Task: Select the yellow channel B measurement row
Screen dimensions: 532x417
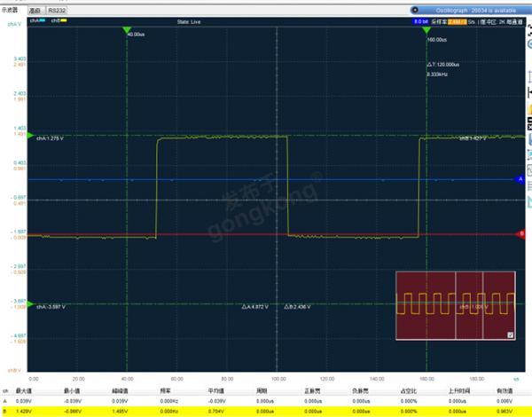Action: coord(266,411)
